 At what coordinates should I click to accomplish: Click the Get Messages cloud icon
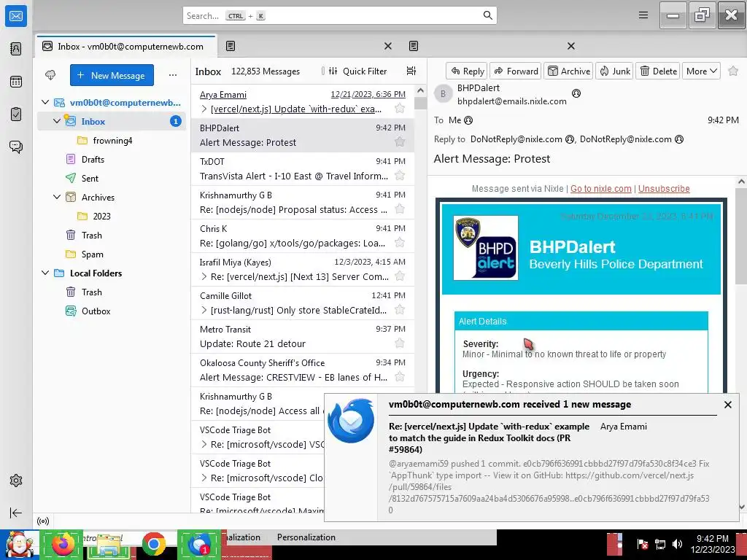(x=50, y=75)
